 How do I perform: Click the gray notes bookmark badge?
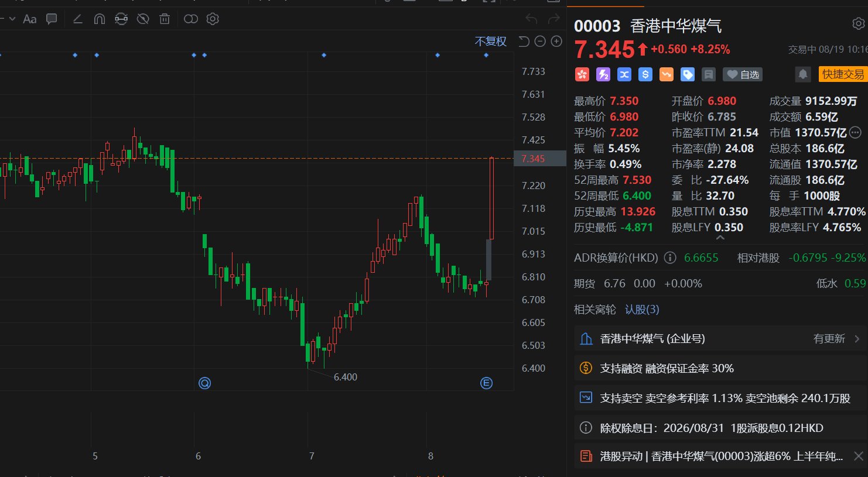pos(709,74)
